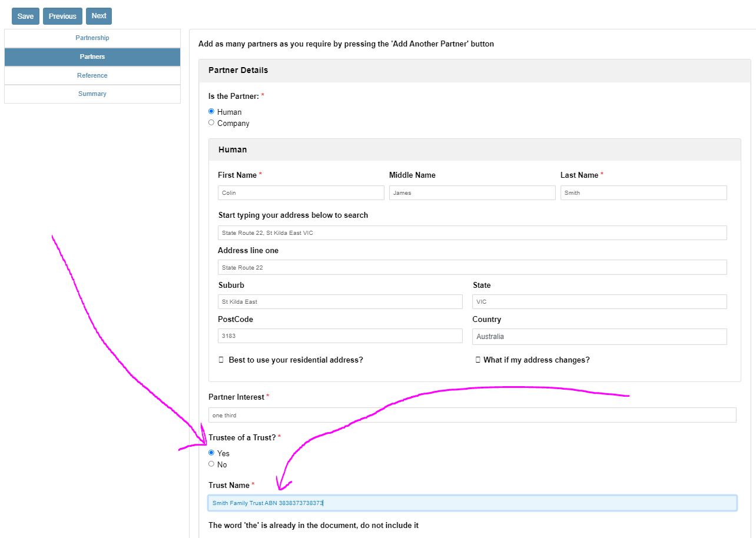756x538 pixels.
Task: Go back with the Previous button
Action: (x=62, y=16)
